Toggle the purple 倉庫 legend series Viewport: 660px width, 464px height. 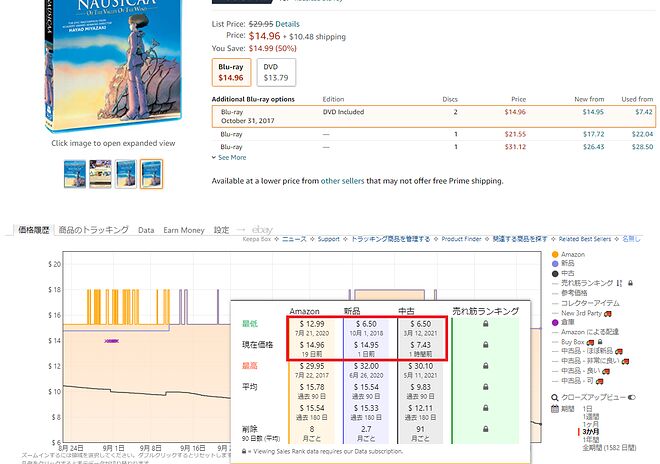pos(563,322)
